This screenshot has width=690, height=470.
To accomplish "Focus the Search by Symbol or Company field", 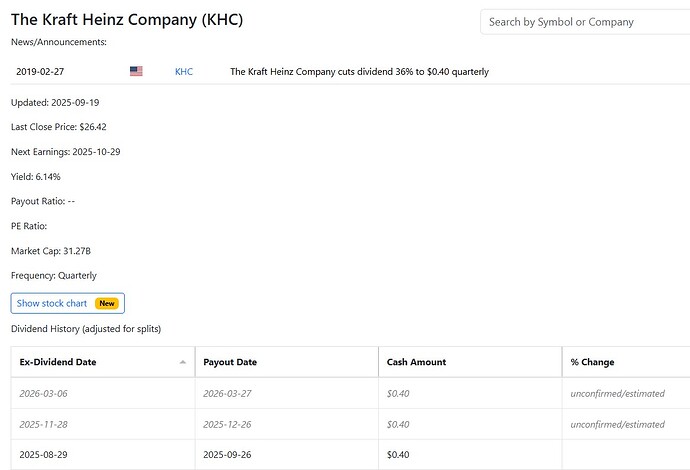I will click(x=585, y=22).
